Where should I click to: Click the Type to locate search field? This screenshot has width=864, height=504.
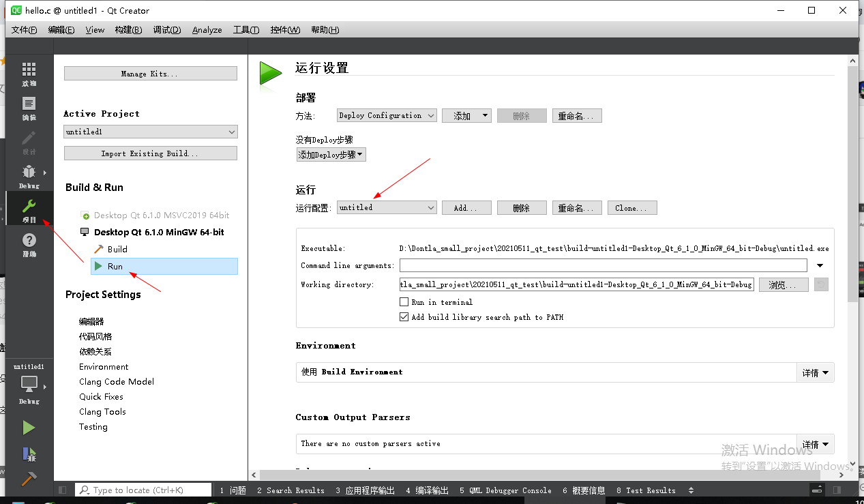click(x=143, y=489)
